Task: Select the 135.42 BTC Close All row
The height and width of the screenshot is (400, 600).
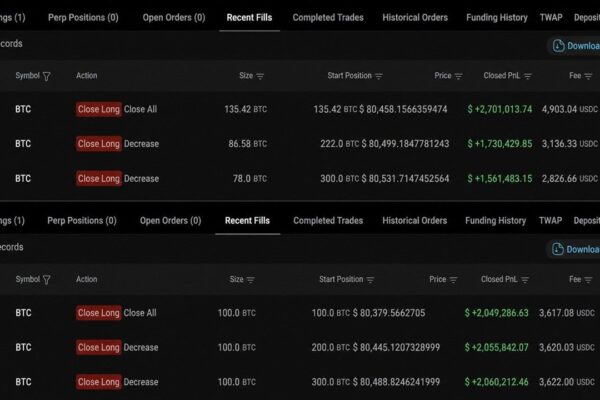Action: pyautogui.click(x=300, y=109)
